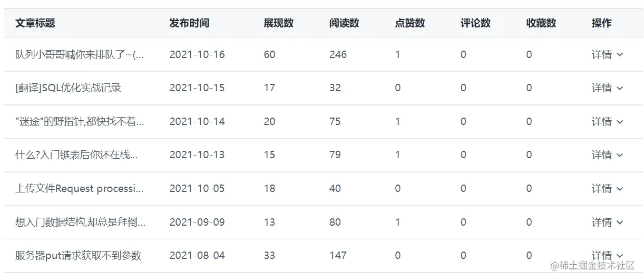Expand 详情 chevron for 队列小哥哥 article
Image resolution: width=644 pixels, height=280 pixels.
coord(620,54)
